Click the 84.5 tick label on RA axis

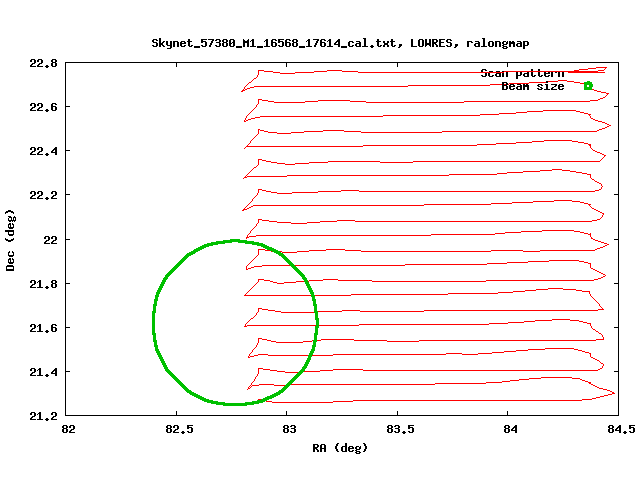click(619, 430)
